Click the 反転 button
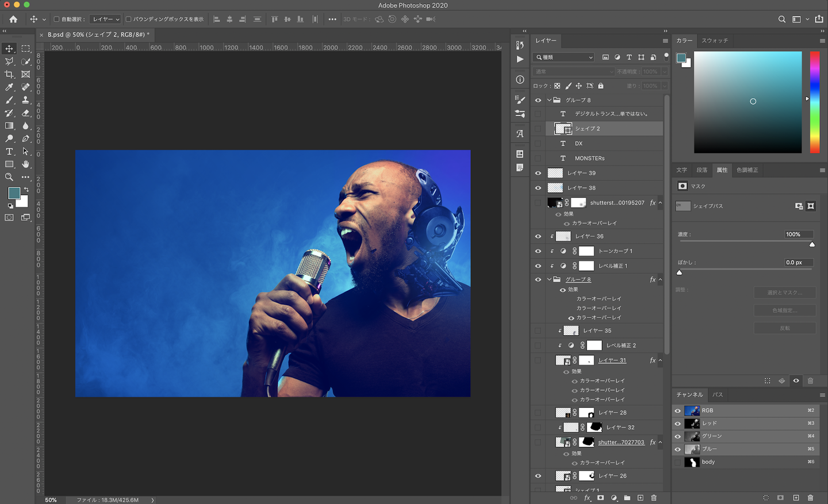This screenshot has width=828, height=504. [x=784, y=328]
